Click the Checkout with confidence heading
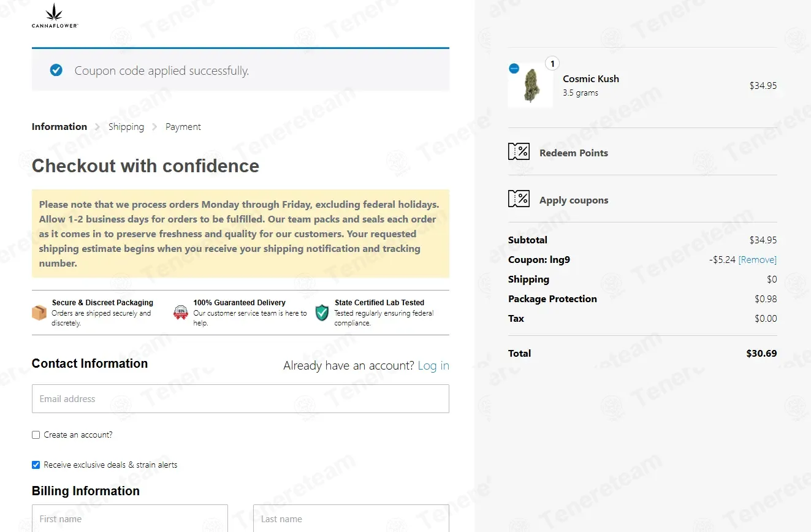Screen dimensions: 811x532 point(145,166)
